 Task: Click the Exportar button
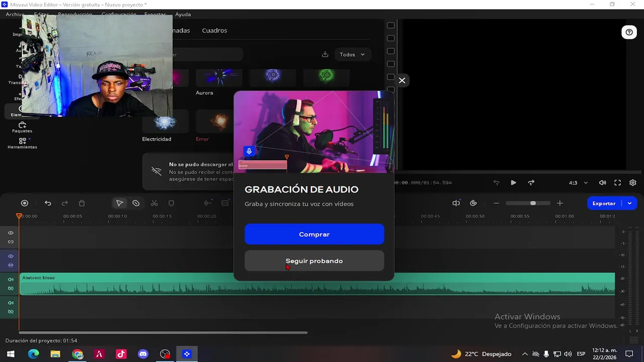604,203
